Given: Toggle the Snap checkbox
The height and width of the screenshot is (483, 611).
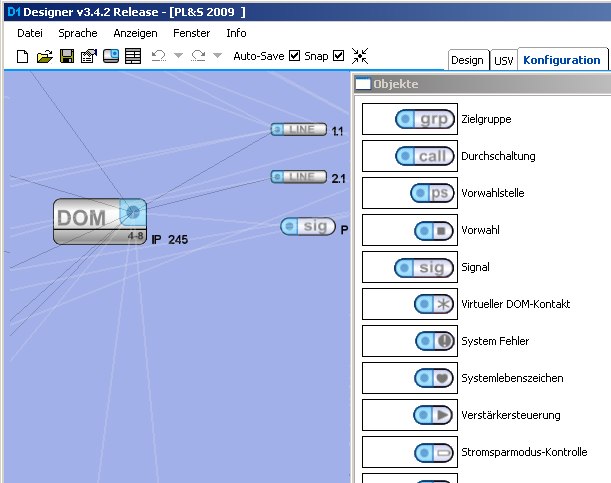Looking at the screenshot, I should 339,56.
